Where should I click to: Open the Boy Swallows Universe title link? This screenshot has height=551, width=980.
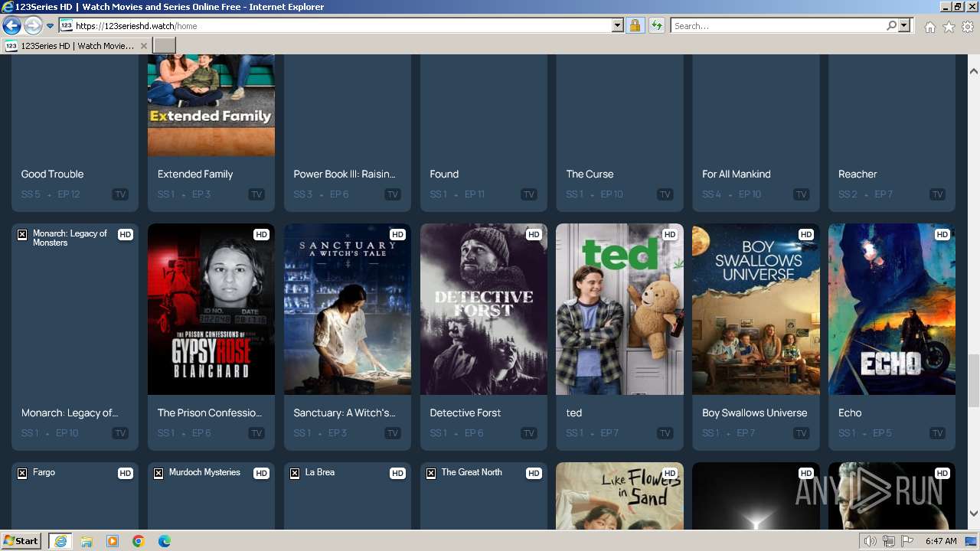754,412
